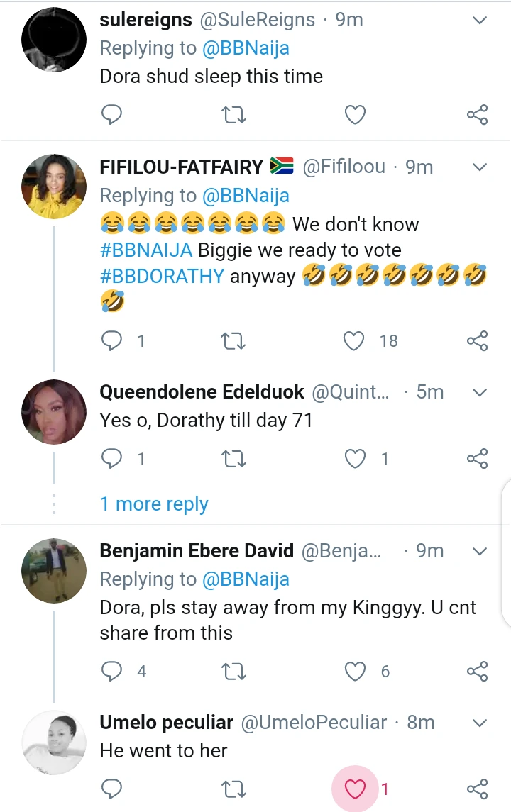
Task: Retweet FIFILOU-FATFAIRY's tweet
Action: 233,341
